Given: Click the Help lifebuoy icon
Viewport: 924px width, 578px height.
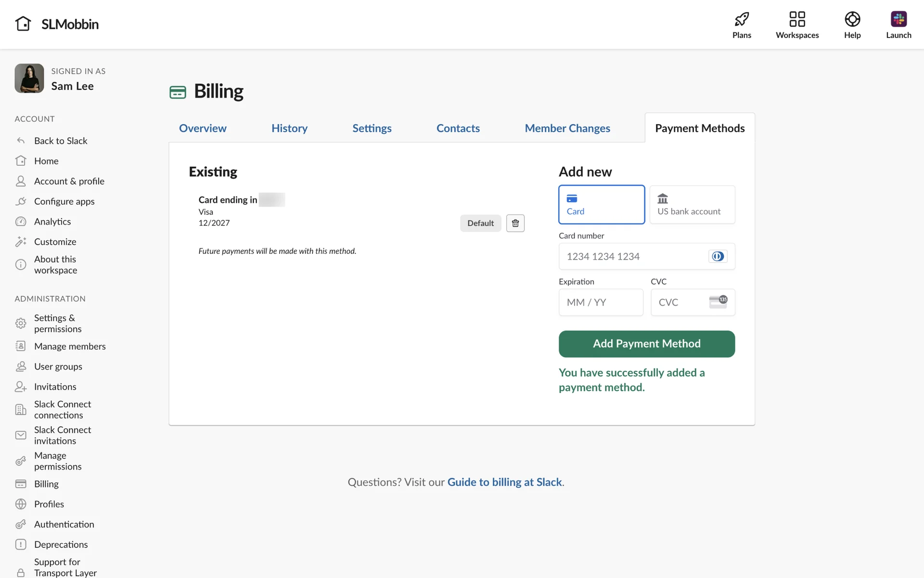Looking at the screenshot, I should (852, 19).
